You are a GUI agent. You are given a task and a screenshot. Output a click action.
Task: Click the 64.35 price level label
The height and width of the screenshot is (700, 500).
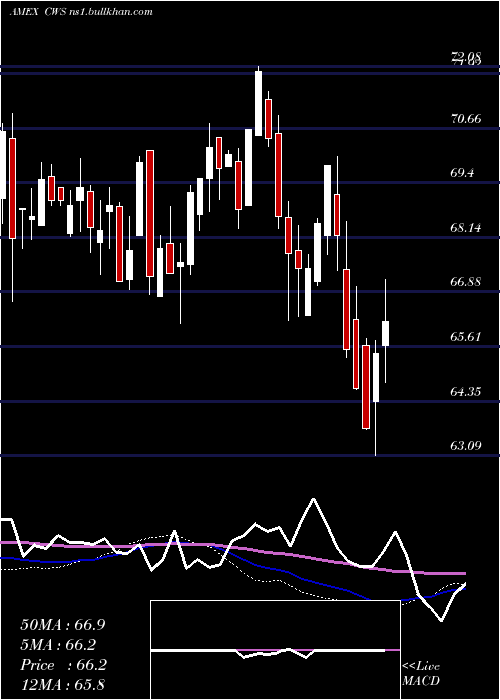[466, 392]
